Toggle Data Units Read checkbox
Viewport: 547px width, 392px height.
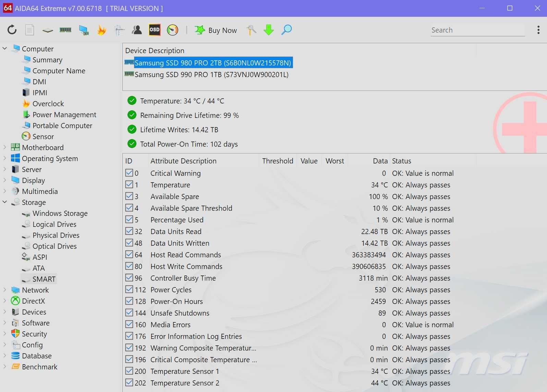tap(129, 231)
